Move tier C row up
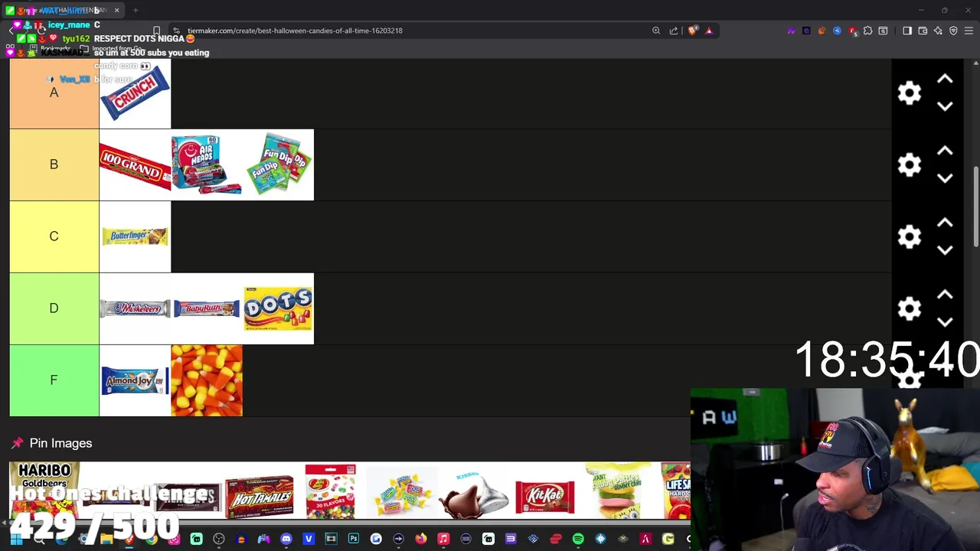The width and height of the screenshot is (980, 551). click(945, 223)
